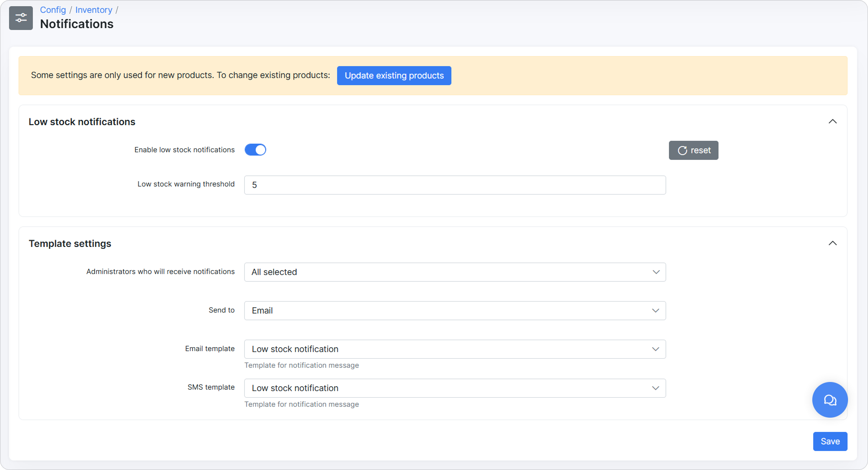Screen dimensions: 868x470
Task: Collapse the Template settings section chevron
Action: 833,243
